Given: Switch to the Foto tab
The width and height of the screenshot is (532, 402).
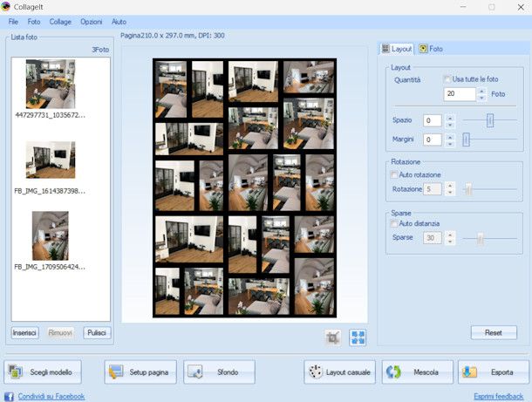Looking at the screenshot, I should pyautogui.click(x=431, y=50).
